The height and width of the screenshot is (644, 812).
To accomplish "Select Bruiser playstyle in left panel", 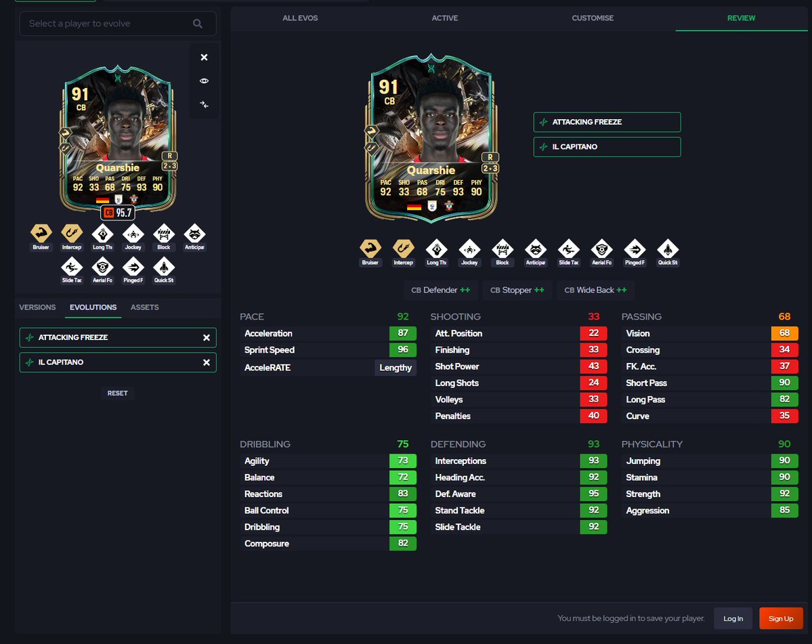I will coord(41,237).
